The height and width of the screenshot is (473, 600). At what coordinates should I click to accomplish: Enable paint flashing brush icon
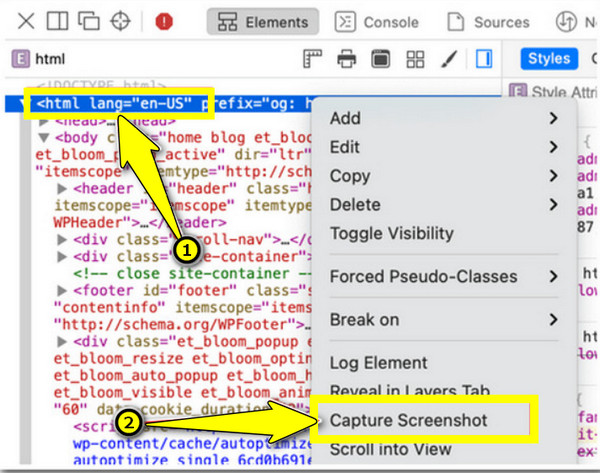[449, 59]
